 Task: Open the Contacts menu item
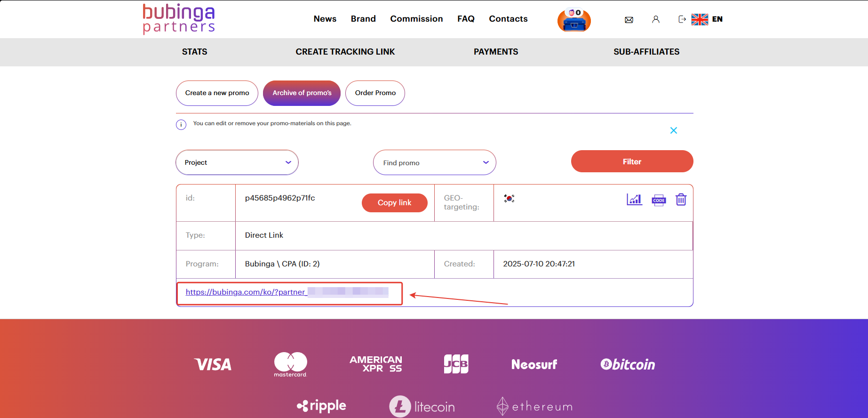coord(508,19)
